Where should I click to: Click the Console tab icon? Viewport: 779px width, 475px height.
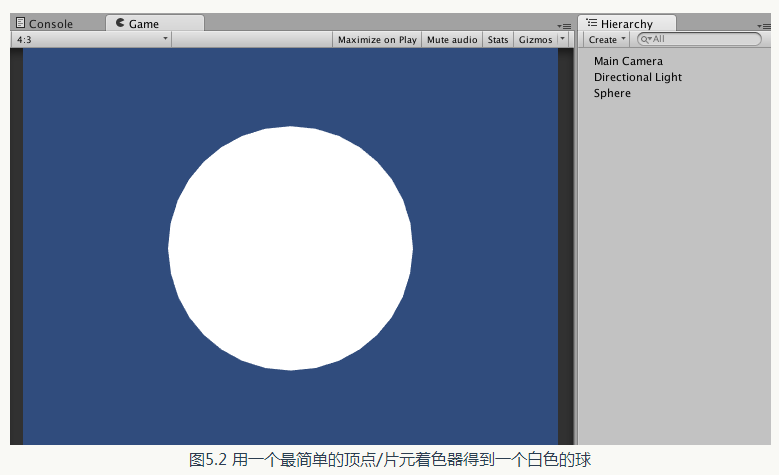(20, 23)
